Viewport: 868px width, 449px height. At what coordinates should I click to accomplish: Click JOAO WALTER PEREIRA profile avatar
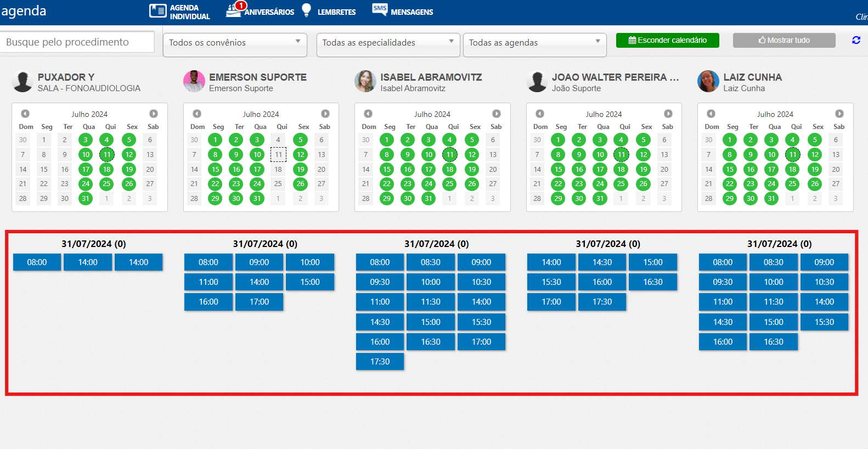[537, 81]
